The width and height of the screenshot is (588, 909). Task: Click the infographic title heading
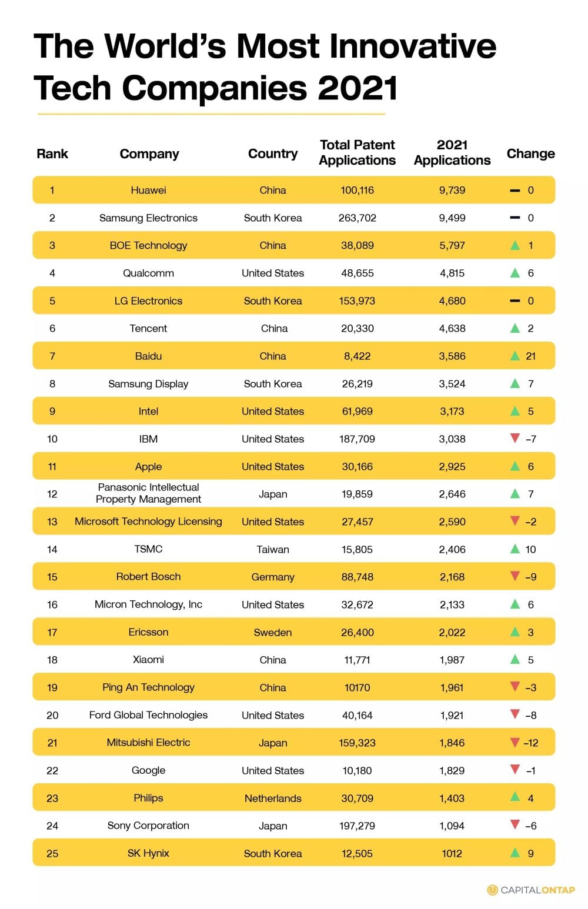(265, 67)
